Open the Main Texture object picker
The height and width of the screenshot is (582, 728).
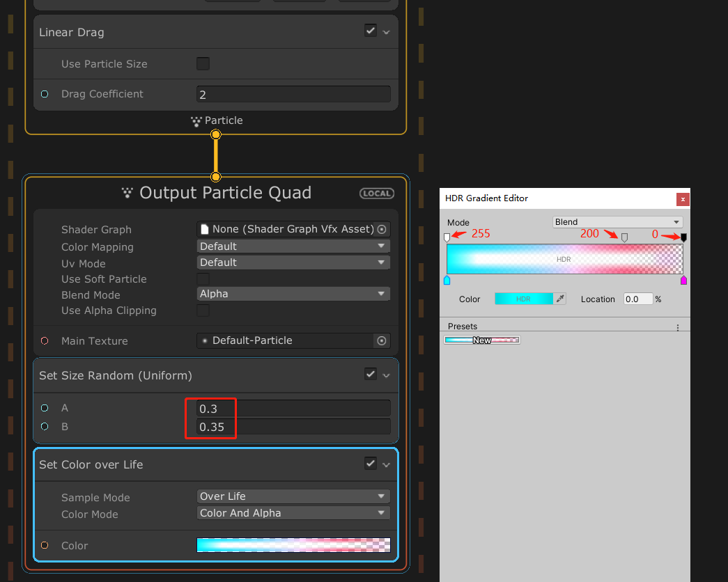382,340
